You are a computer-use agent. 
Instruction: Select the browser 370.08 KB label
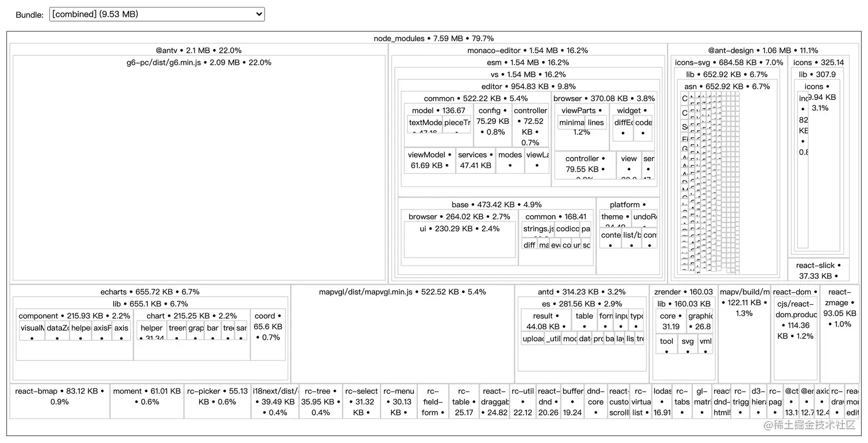(x=604, y=99)
